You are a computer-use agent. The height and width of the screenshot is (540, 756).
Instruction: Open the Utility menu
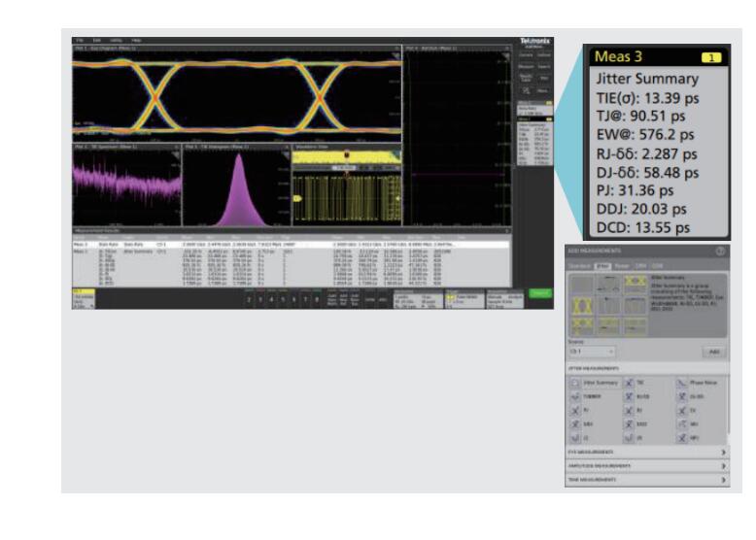(116, 41)
